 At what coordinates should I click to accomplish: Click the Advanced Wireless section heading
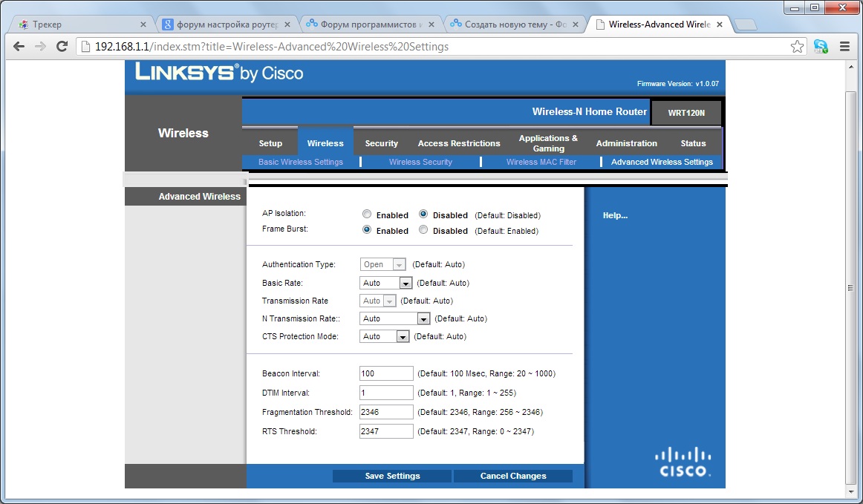click(x=199, y=197)
